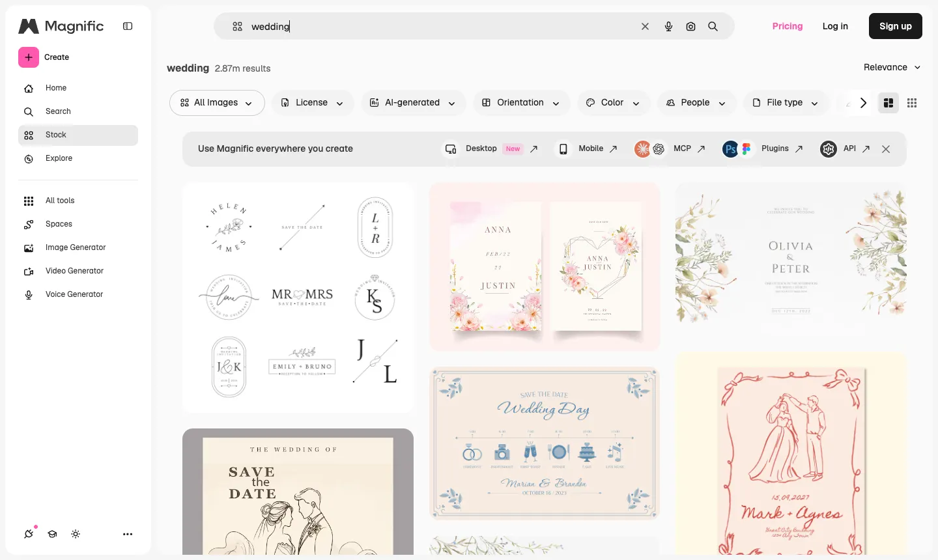Switch to the large masonry grid view
Image resolution: width=938 pixels, height=560 pixels.
coord(888,103)
